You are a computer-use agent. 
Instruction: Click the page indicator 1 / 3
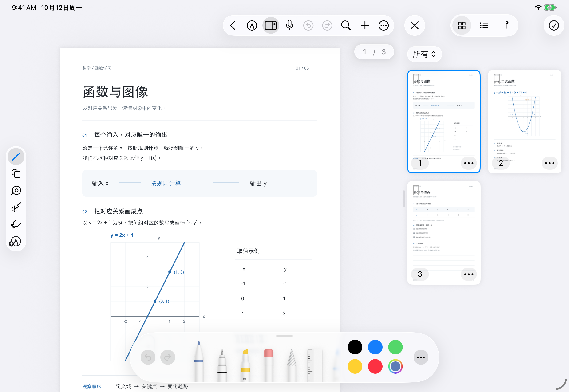(374, 52)
